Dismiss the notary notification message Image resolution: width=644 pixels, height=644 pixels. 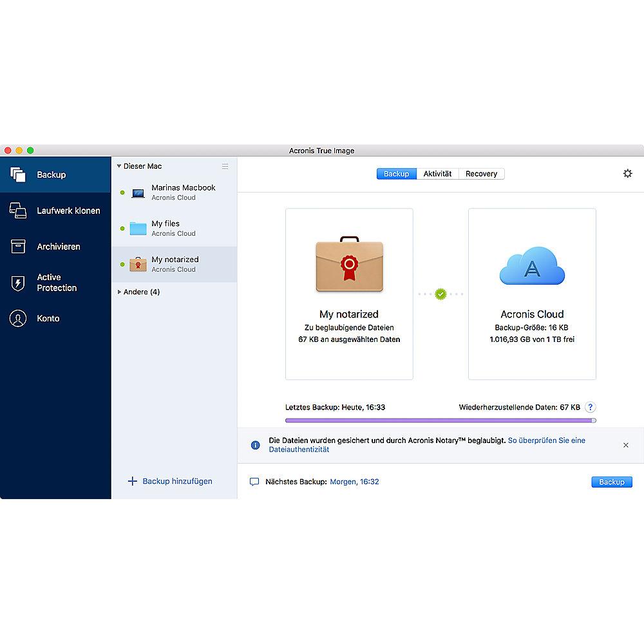[x=625, y=445]
